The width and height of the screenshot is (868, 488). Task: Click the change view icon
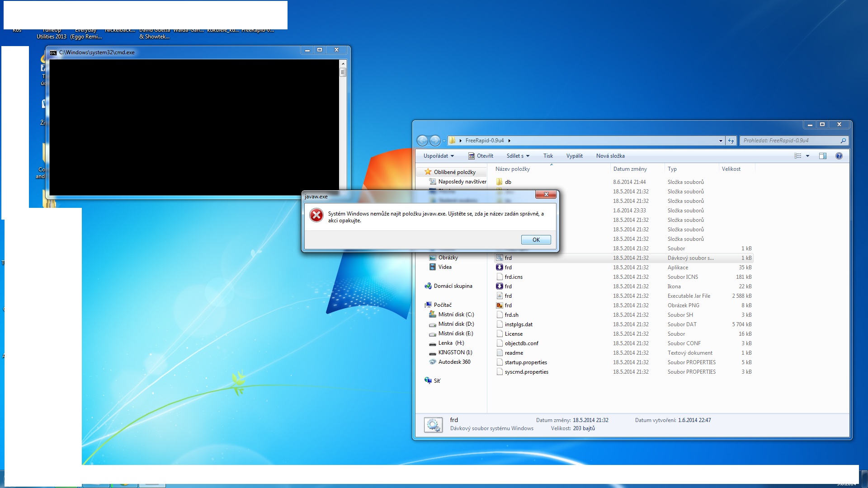[x=798, y=156]
